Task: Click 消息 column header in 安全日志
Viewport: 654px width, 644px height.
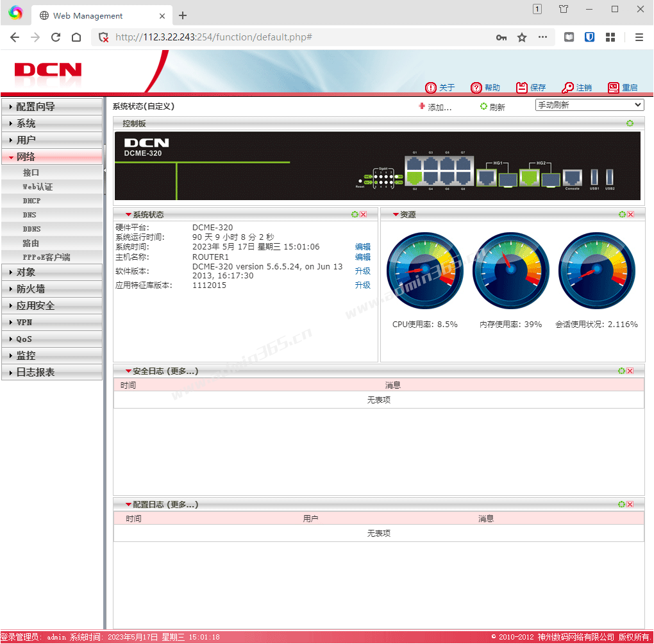Action: click(x=392, y=386)
